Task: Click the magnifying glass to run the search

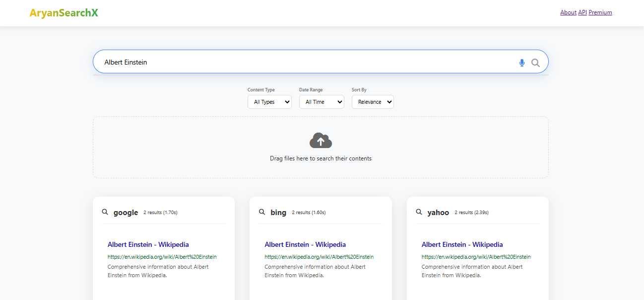Action: coord(535,63)
